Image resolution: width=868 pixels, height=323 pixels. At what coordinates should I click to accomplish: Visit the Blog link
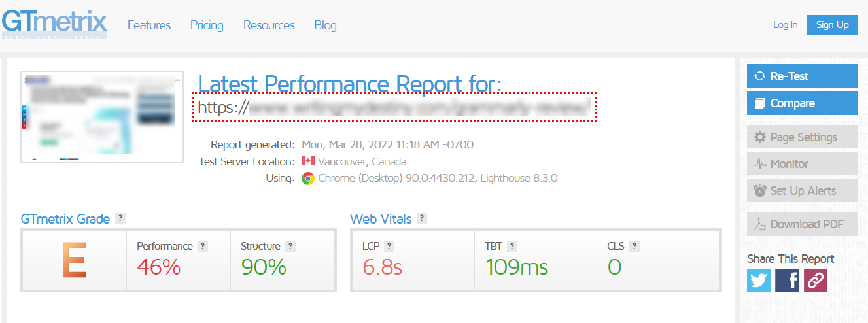(325, 25)
